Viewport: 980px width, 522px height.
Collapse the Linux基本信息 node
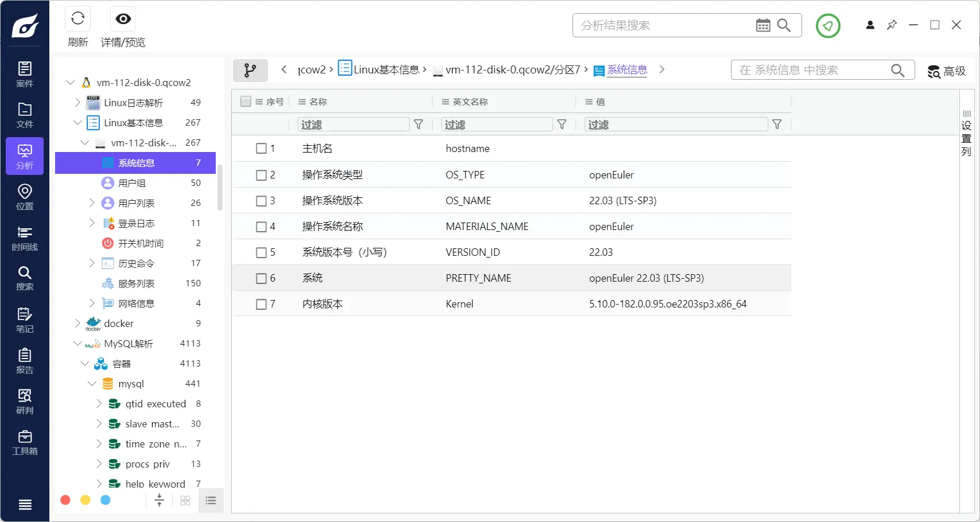[x=77, y=123]
